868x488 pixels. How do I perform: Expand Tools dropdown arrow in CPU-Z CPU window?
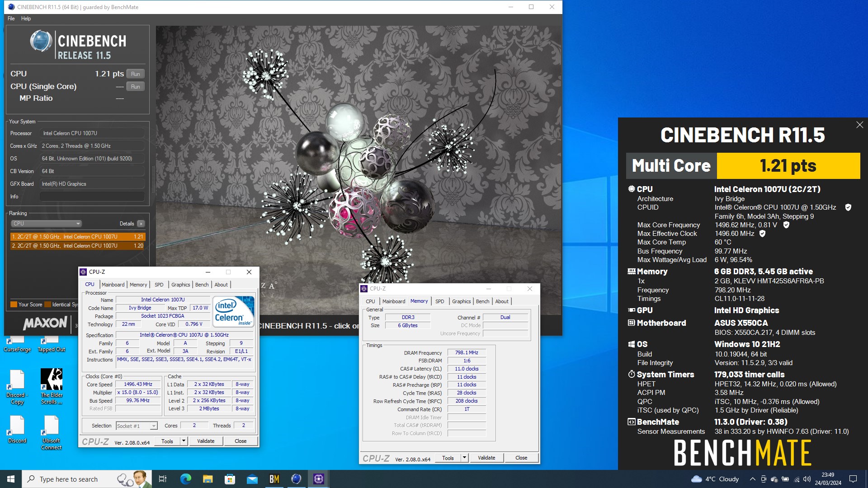point(184,441)
